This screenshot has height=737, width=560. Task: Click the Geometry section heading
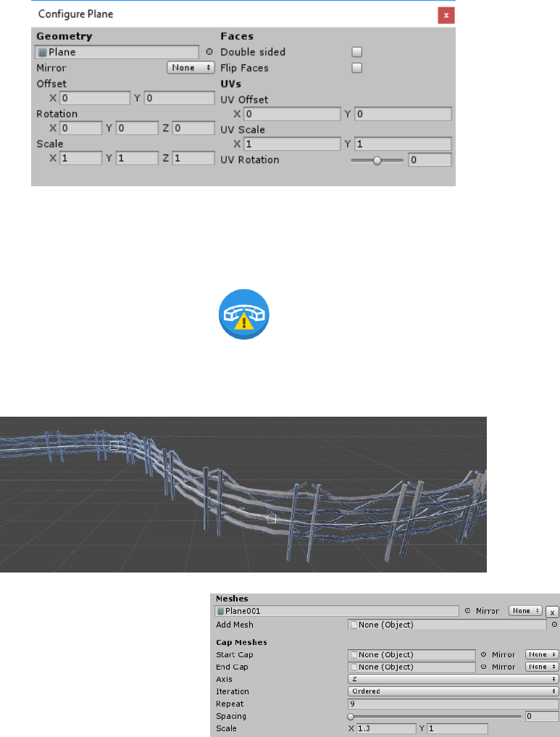64,36
